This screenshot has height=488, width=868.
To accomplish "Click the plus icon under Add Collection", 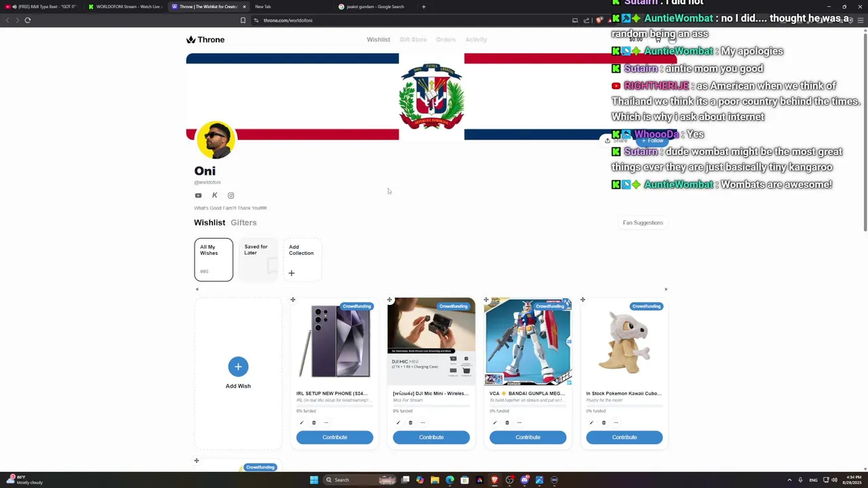I will [292, 273].
